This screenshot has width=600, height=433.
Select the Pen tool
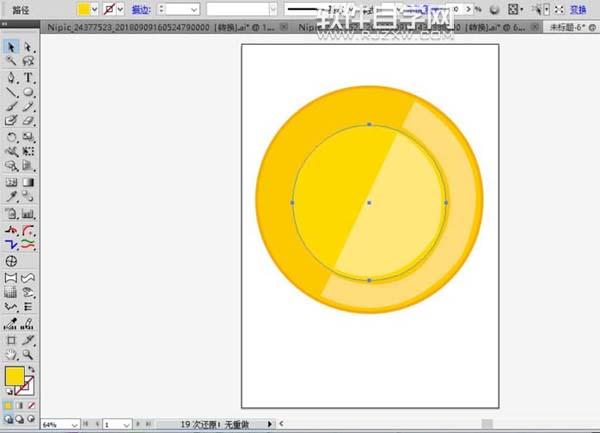pos(11,78)
